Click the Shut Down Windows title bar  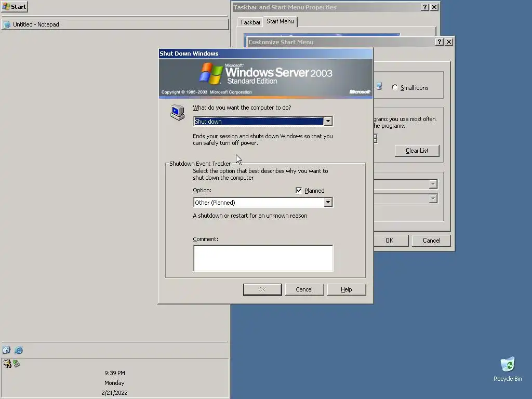265,54
